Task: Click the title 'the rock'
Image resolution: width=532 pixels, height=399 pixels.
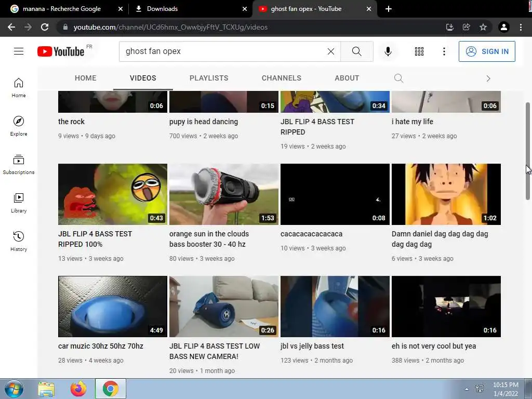Action: pos(71,122)
